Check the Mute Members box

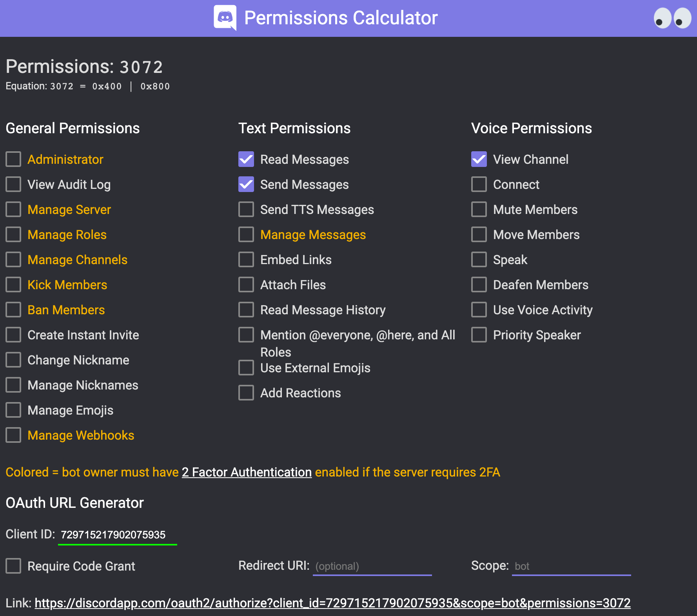[x=479, y=209]
